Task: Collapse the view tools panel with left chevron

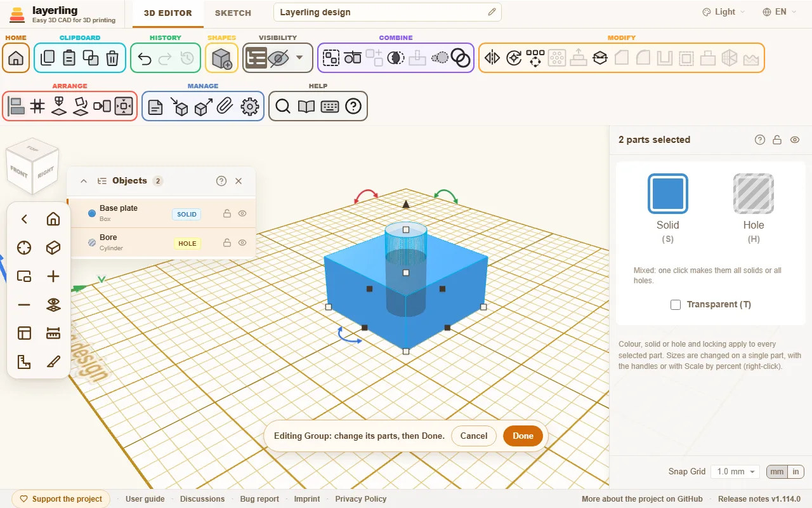Action: 24,219
